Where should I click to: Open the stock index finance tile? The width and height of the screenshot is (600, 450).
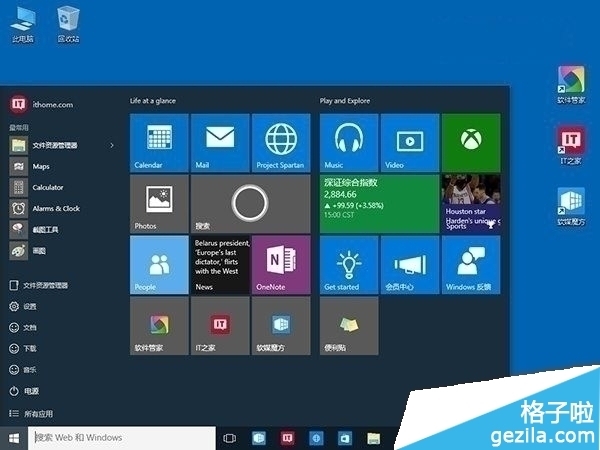click(x=380, y=204)
